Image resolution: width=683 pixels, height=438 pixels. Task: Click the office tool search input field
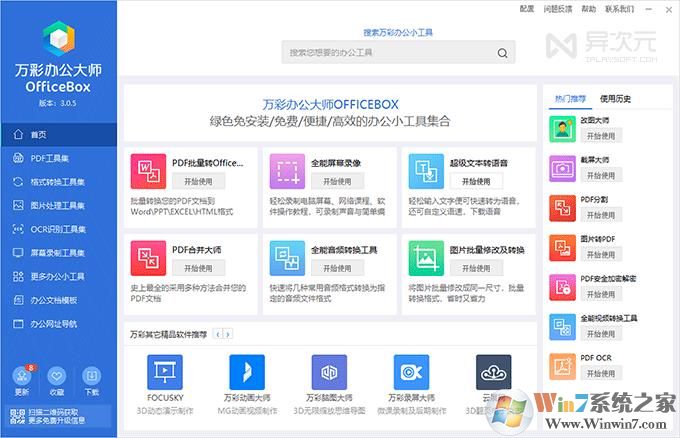(x=388, y=52)
